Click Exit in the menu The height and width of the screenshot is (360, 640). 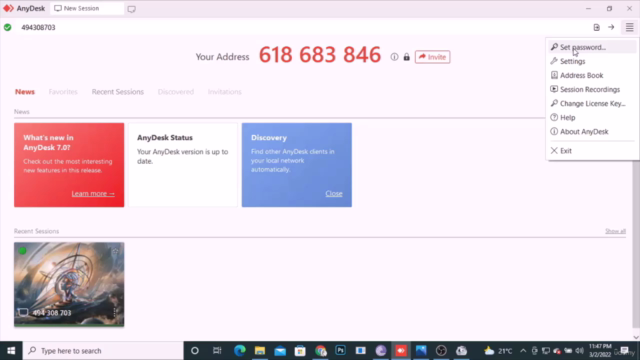pos(592,151)
